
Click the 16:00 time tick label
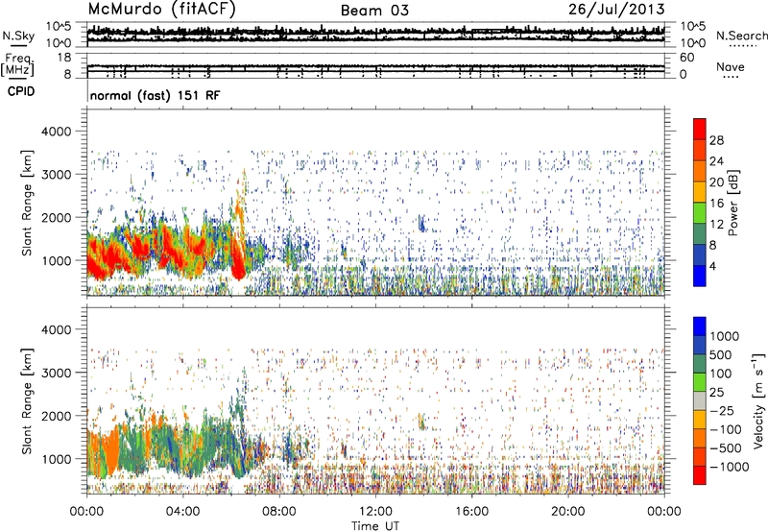click(x=471, y=512)
